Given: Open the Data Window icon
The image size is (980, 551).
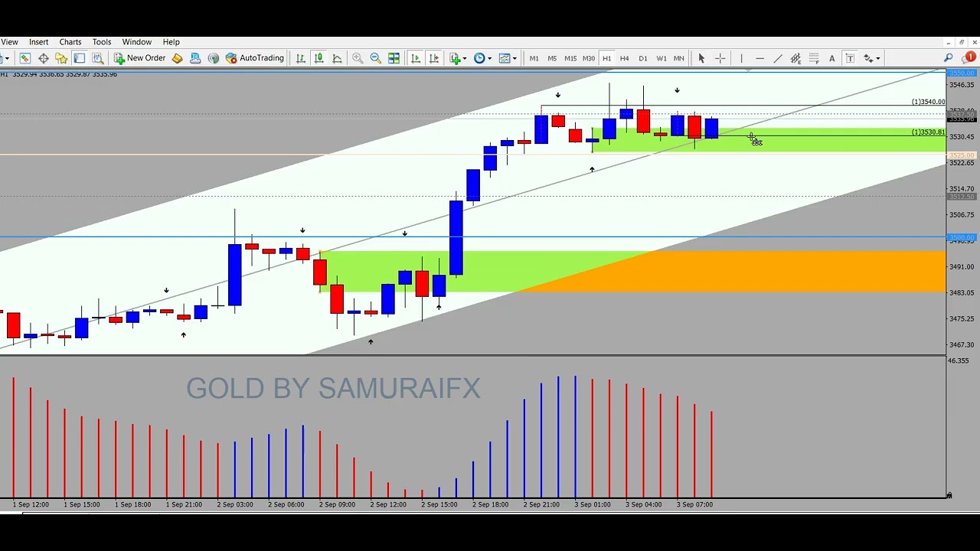Looking at the screenshot, I should click(44, 58).
